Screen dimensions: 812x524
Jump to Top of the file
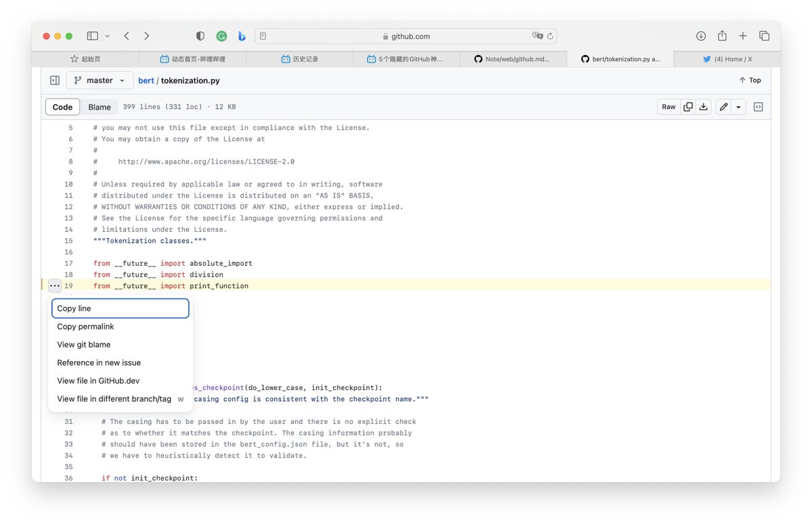(750, 80)
